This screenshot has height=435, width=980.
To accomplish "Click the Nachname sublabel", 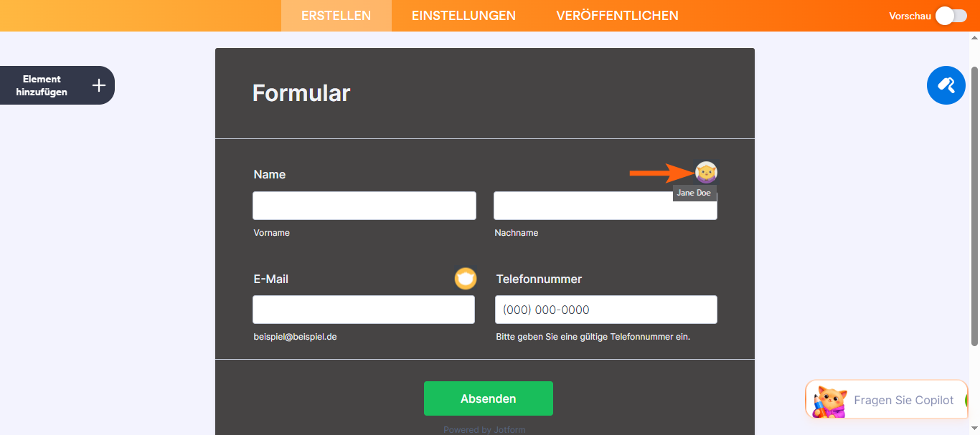I will [x=517, y=233].
